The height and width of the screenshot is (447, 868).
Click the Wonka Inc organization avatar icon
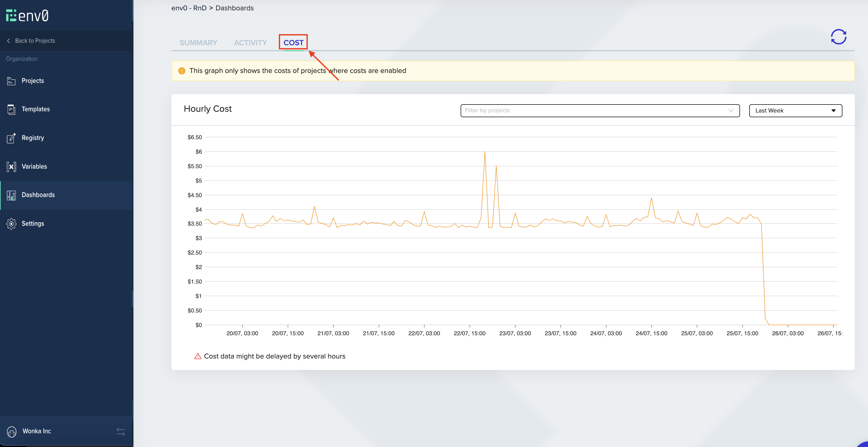click(11, 431)
